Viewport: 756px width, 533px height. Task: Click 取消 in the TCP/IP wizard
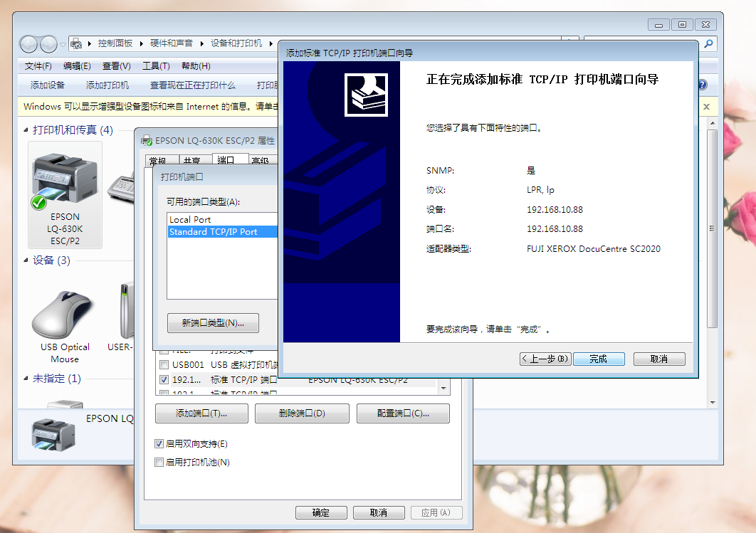[659, 359]
